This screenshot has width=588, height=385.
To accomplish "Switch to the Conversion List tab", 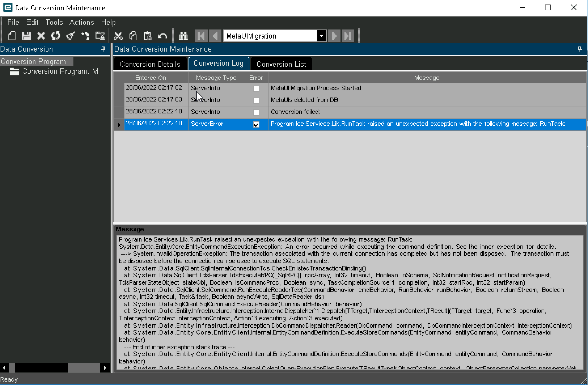I will [281, 64].
